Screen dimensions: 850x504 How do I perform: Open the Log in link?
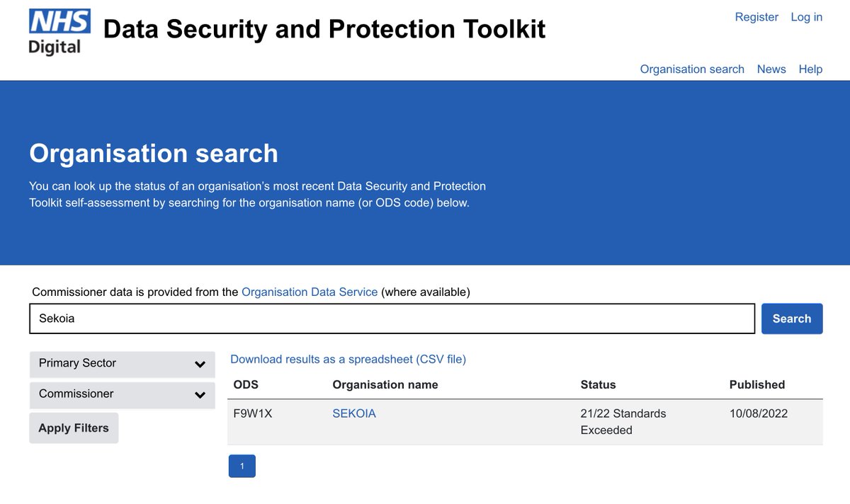[807, 17]
